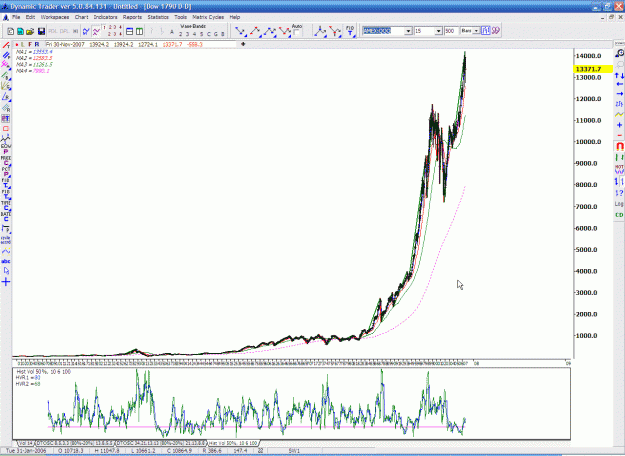Click the MA 4 value label
This screenshot has width=625, height=456.
(33, 71)
